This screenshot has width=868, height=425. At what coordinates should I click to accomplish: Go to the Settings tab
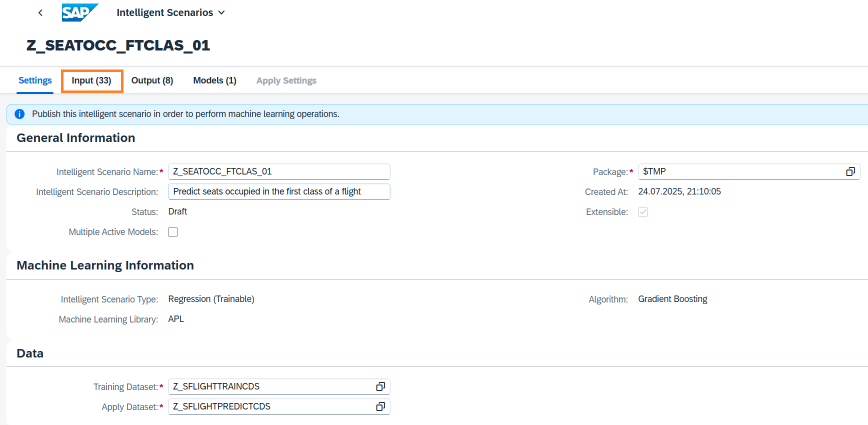[35, 80]
